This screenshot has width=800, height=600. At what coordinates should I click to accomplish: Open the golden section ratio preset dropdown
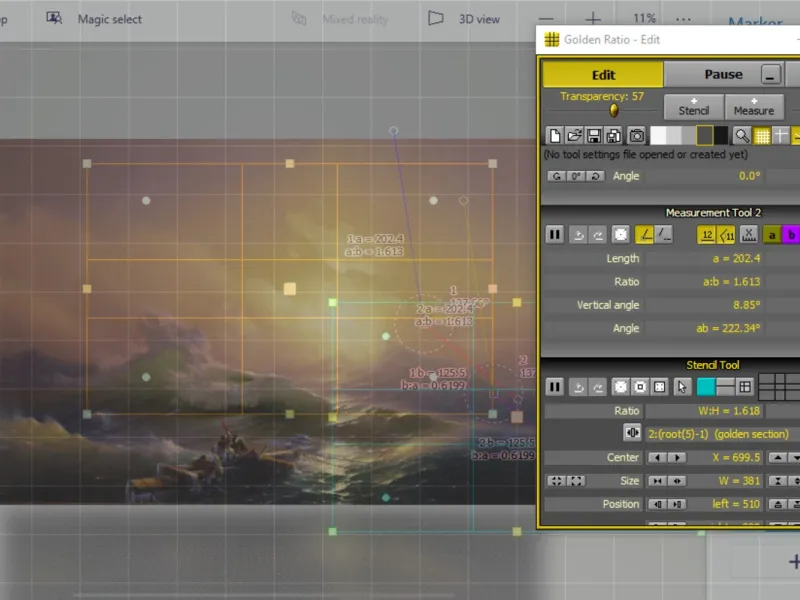722,434
